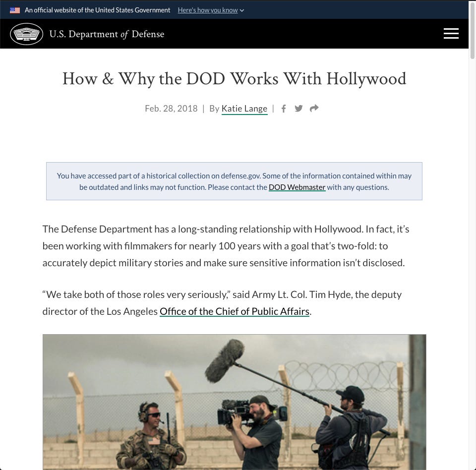This screenshot has height=470, width=476.
Task: Open the Facebook share icon
Action: coord(284,108)
